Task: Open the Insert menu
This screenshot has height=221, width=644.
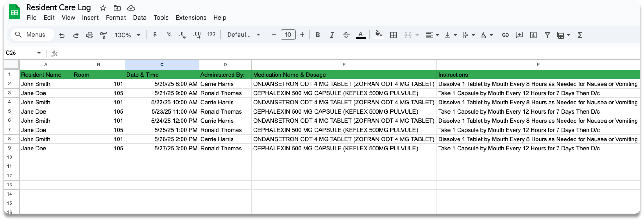Action: pos(90,18)
